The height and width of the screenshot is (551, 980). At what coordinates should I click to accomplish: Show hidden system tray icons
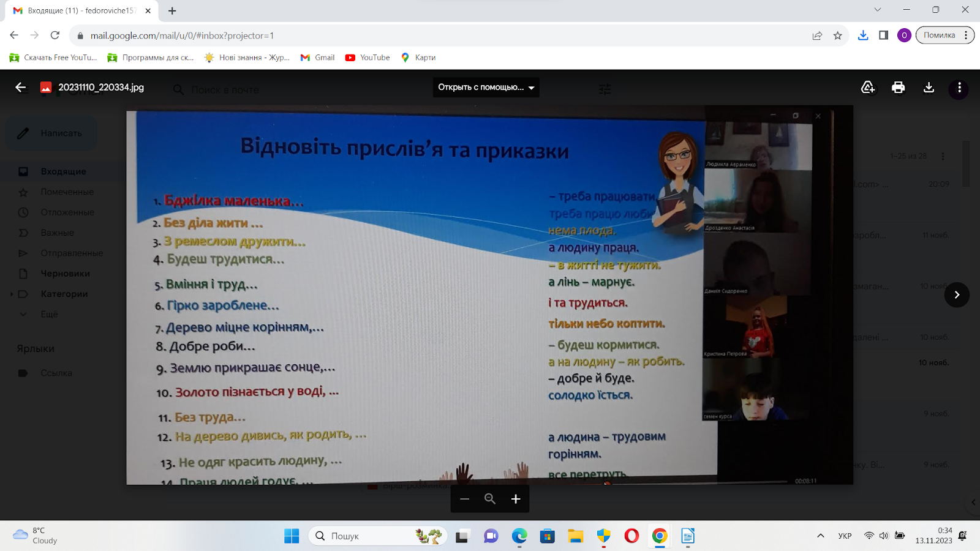coord(821,536)
